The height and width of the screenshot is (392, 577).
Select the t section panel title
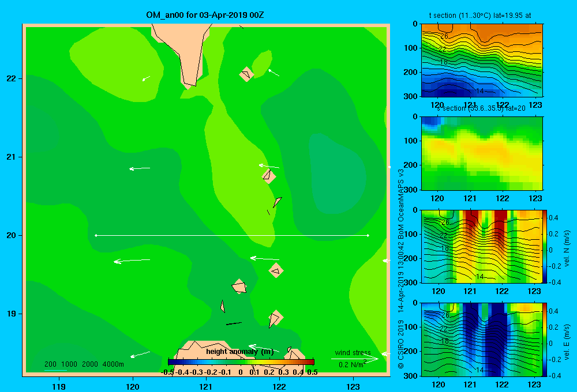coord(480,16)
